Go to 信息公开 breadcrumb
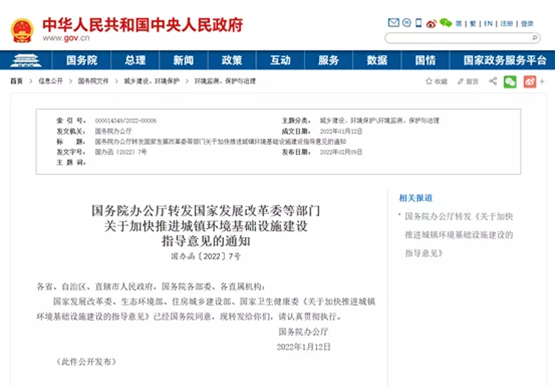The height and width of the screenshot is (387, 555). coord(51,81)
